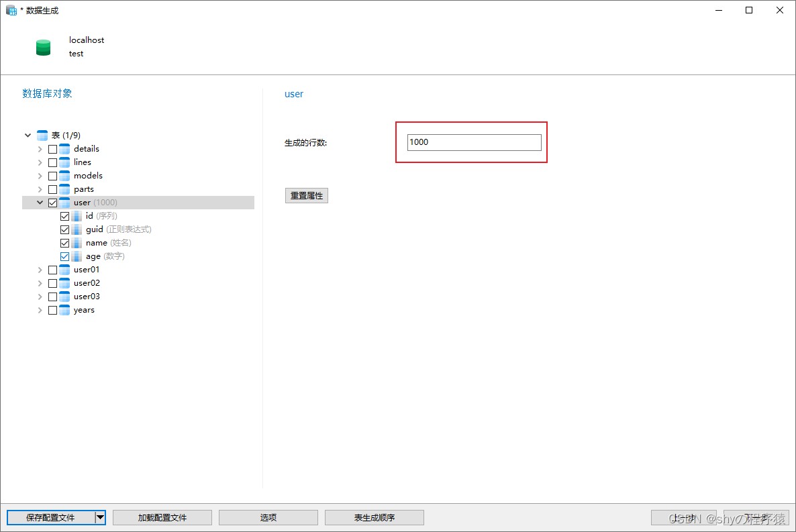Open the save profile dropdown arrow
The width and height of the screenshot is (796, 532).
(101, 517)
